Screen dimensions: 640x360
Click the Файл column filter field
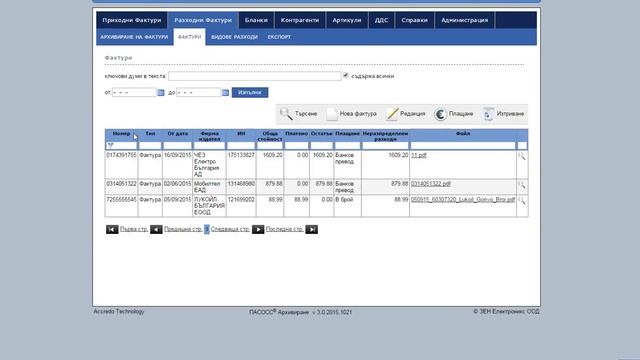click(x=463, y=146)
